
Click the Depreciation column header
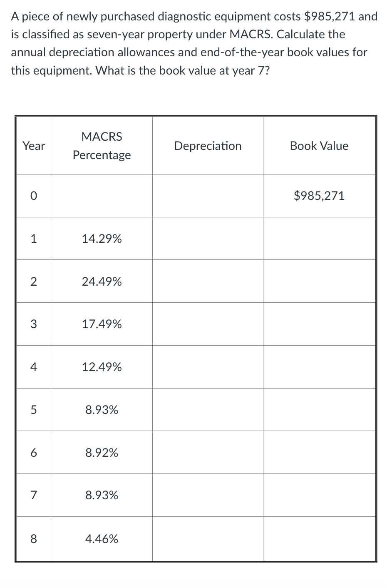click(208, 146)
